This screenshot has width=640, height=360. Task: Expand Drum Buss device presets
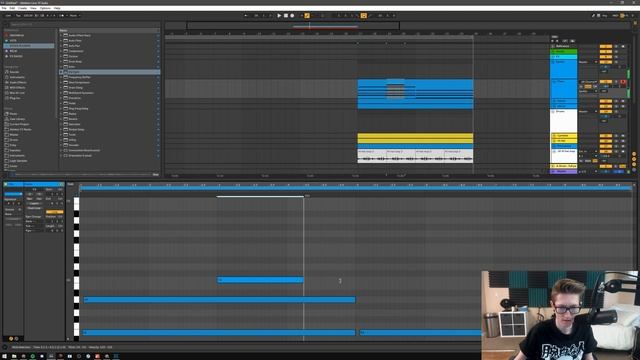pos(61,62)
